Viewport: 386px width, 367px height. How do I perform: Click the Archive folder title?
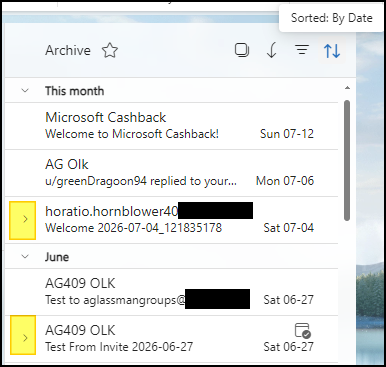click(x=68, y=50)
